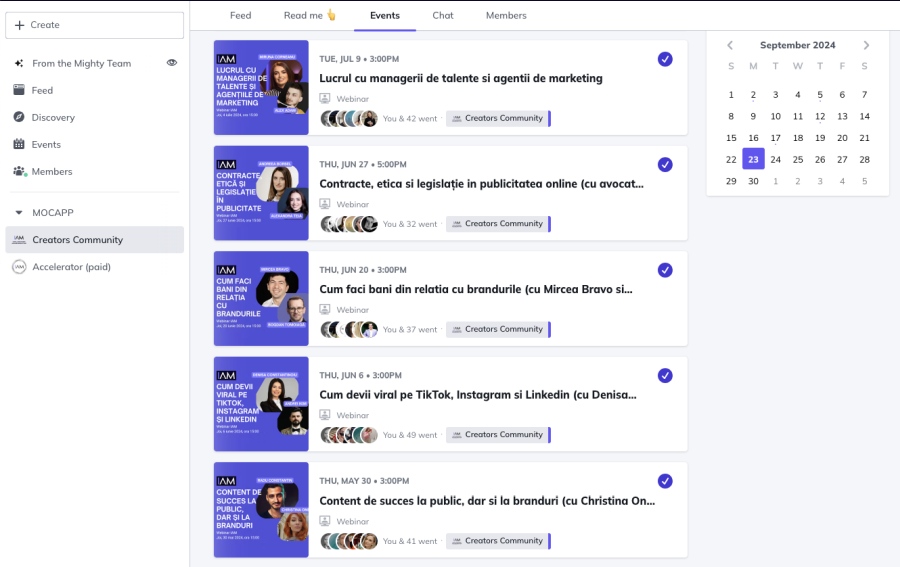Toggle the eye icon next to Mighty Team

pyautogui.click(x=172, y=63)
